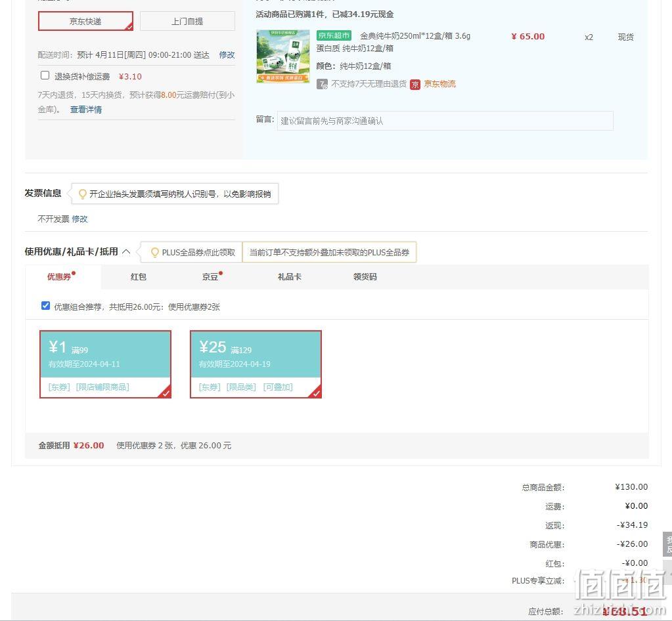This screenshot has width=672, height=621.
Task: Click the 总商品金额 value ¥130.00
Action: [631, 487]
